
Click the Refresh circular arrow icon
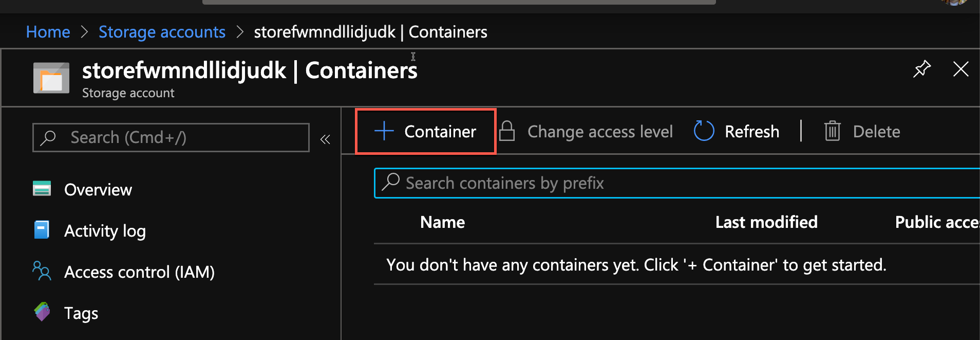point(704,131)
